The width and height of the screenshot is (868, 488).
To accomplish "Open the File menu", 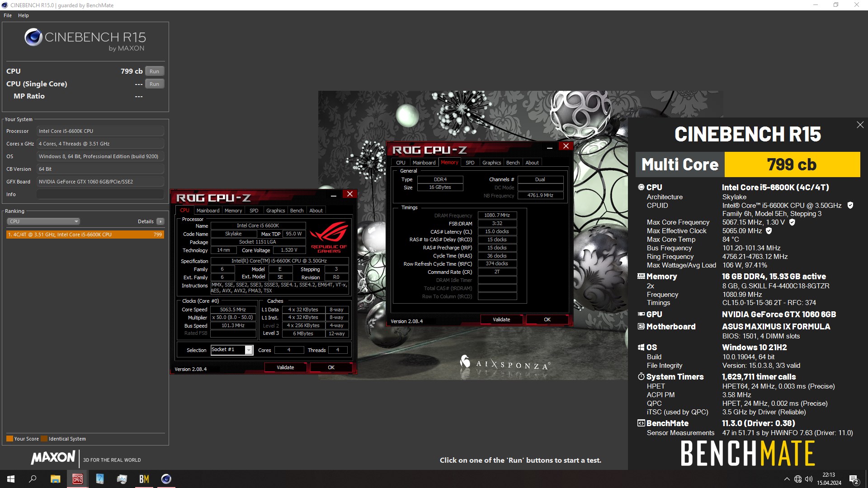I will pos(8,15).
